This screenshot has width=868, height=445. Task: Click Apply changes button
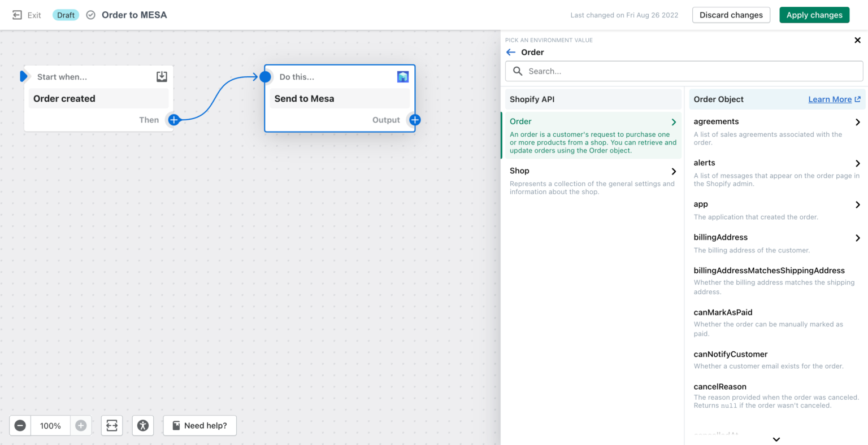click(x=814, y=15)
